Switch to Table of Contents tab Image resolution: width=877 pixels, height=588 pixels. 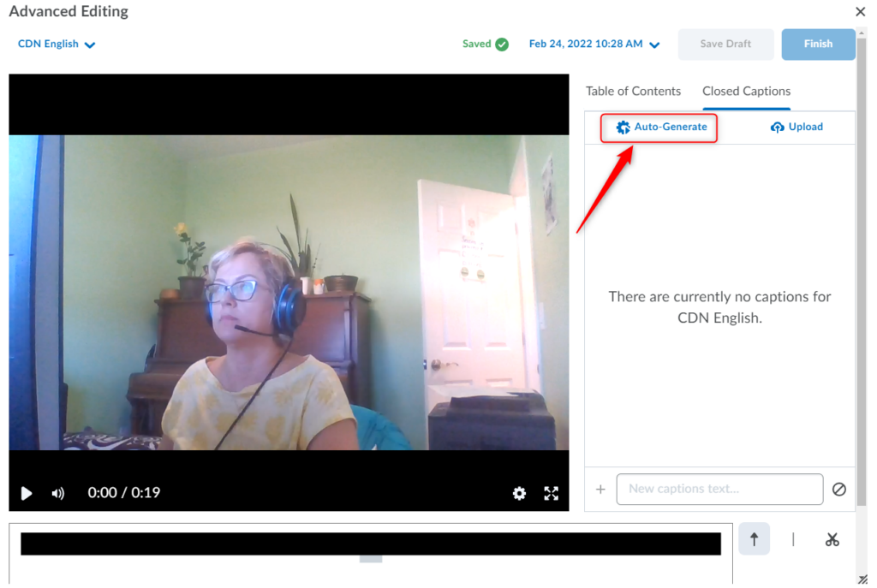click(x=633, y=92)
